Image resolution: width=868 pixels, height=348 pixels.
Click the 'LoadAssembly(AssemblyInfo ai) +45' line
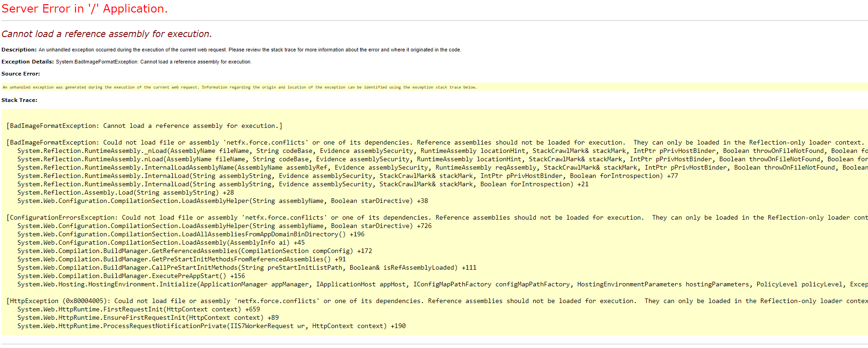click(161, 242)
